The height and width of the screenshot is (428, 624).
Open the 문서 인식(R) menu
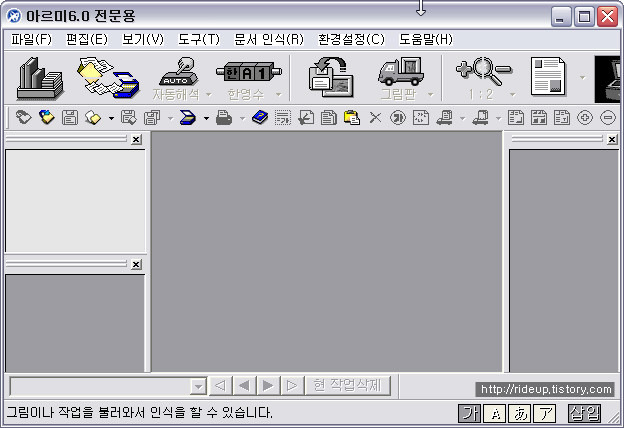pyautogui.click(x=269, y=39)
